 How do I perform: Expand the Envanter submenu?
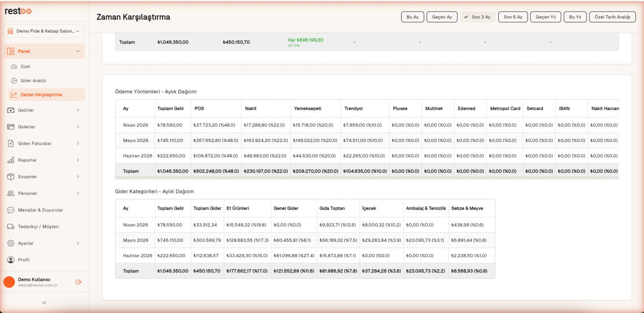(x=78, y=176)
